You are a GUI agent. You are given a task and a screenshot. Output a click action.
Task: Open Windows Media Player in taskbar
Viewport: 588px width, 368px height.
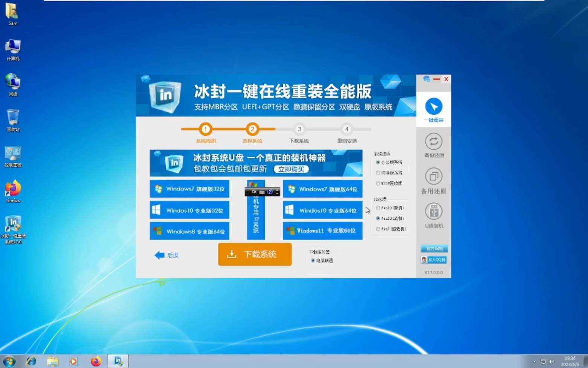[73, 361]
